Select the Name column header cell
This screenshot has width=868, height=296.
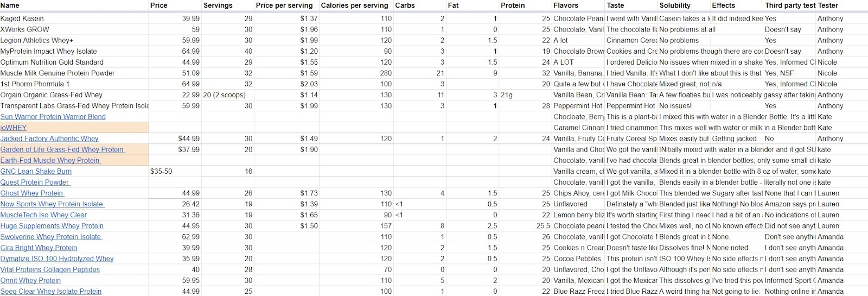point(74,5)
